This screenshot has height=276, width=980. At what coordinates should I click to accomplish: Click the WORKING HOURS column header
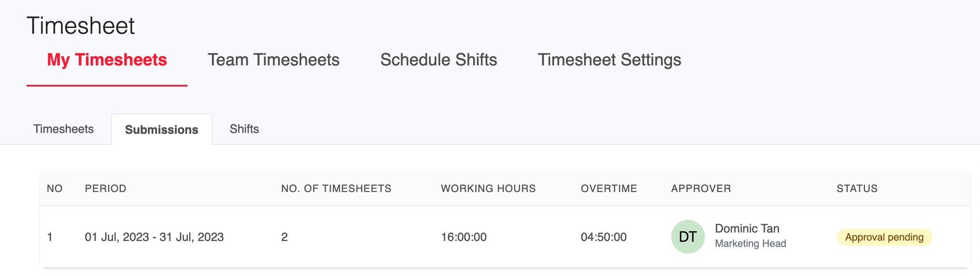pyautogui.click(x=488, y=189)
